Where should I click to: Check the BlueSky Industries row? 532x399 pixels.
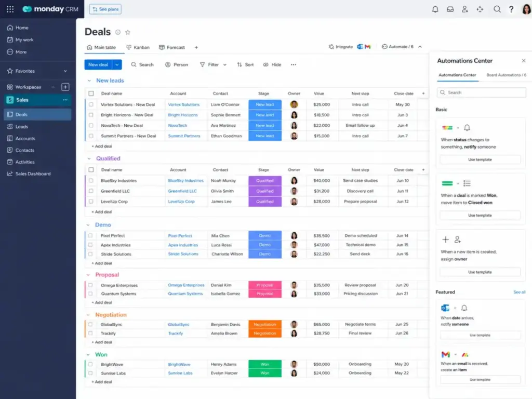(91, 180)
